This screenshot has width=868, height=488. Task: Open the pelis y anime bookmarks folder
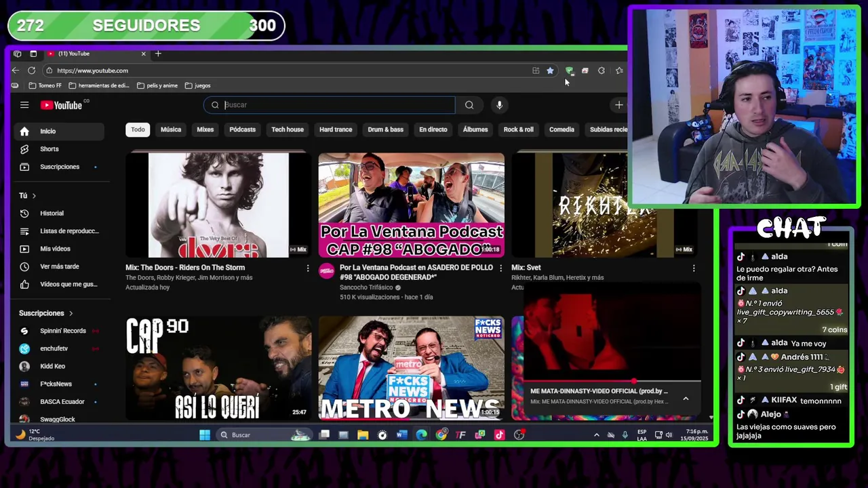[157, 86]
